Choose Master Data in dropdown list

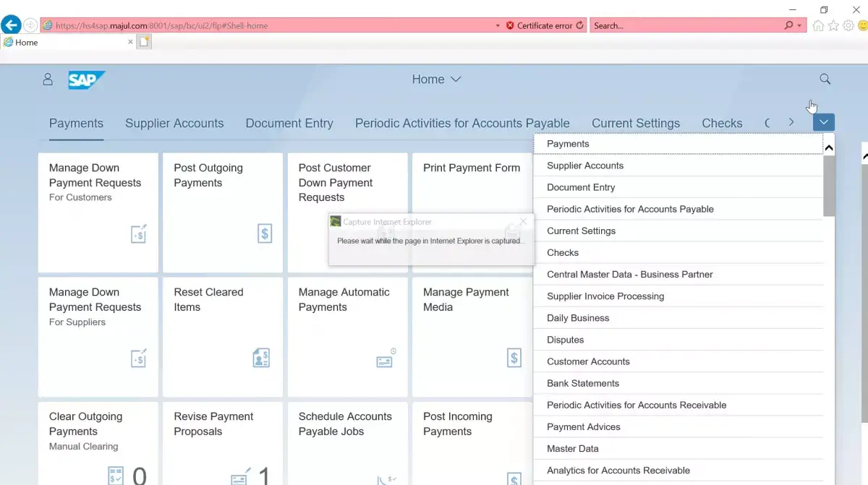678,448
